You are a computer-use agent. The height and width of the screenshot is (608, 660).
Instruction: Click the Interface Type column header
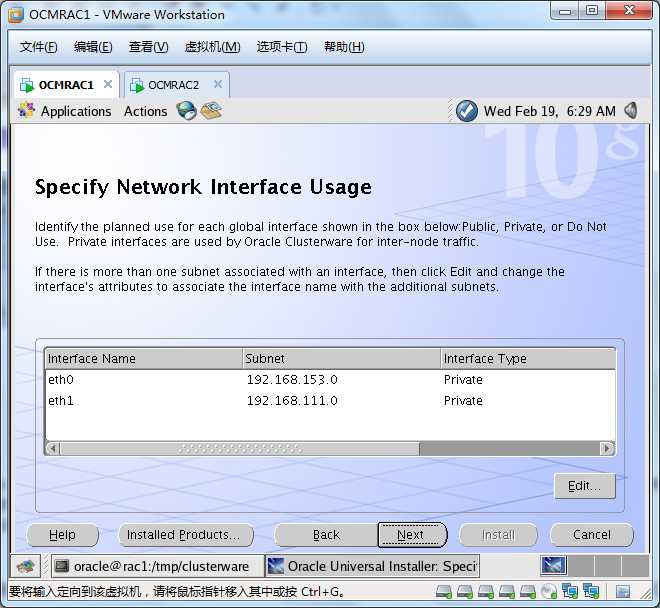[x=528, y=359]
